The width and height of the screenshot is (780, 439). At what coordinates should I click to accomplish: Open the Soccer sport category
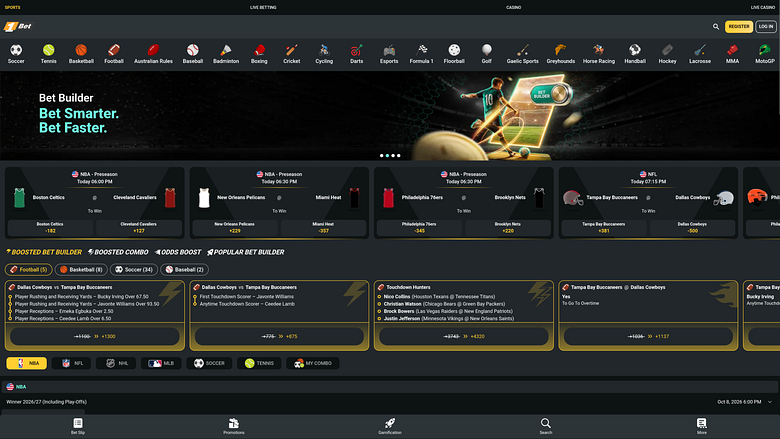[16, 54]
